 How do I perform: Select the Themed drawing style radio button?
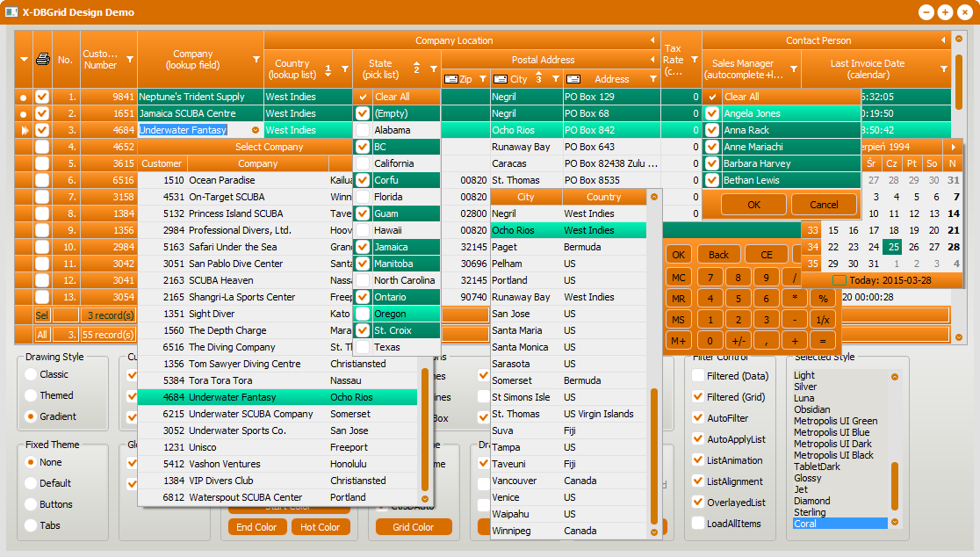(x=32, y=395)
